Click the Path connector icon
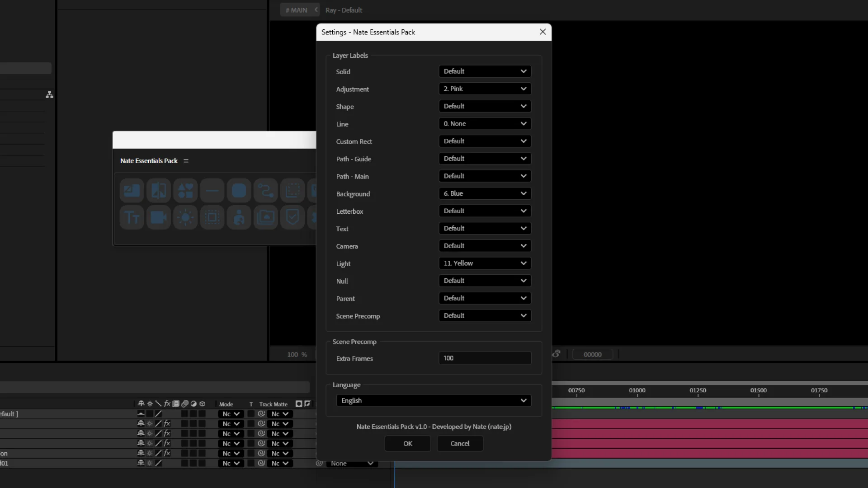The width and height of the screenshot is (868, 488). (266, 190)
